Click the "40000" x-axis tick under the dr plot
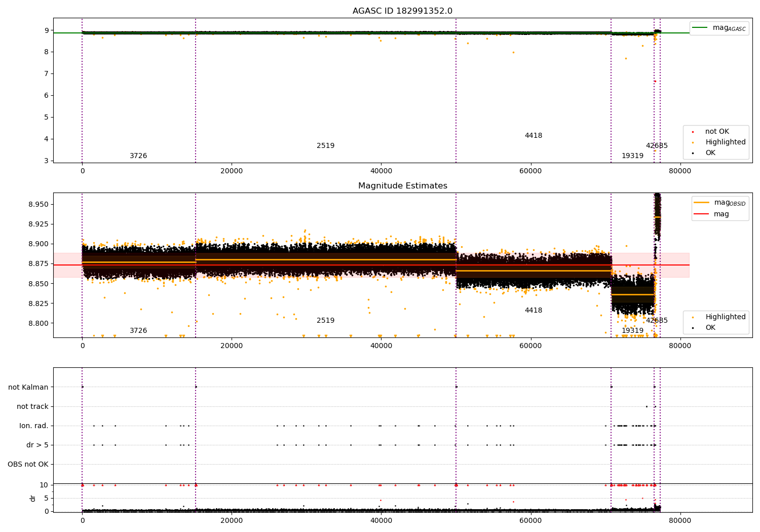760x532 pixels. pyautogui.click(x=381, y=520)
